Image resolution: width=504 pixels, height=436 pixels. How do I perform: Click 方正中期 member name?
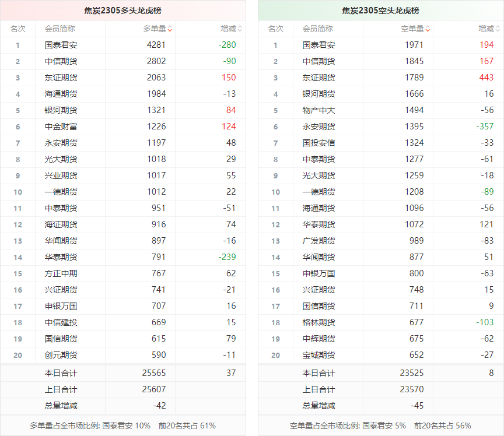[61, 273]
